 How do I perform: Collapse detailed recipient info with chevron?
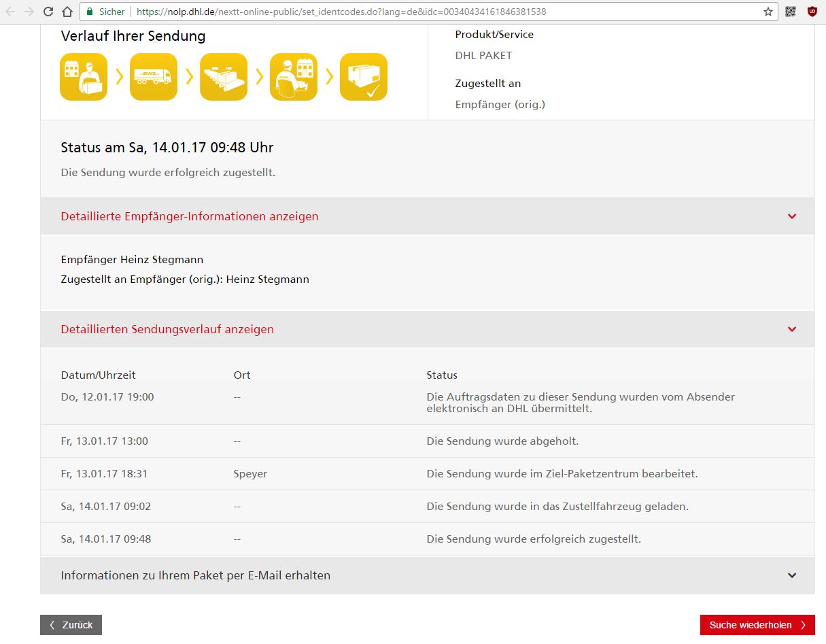coord(792,216)
